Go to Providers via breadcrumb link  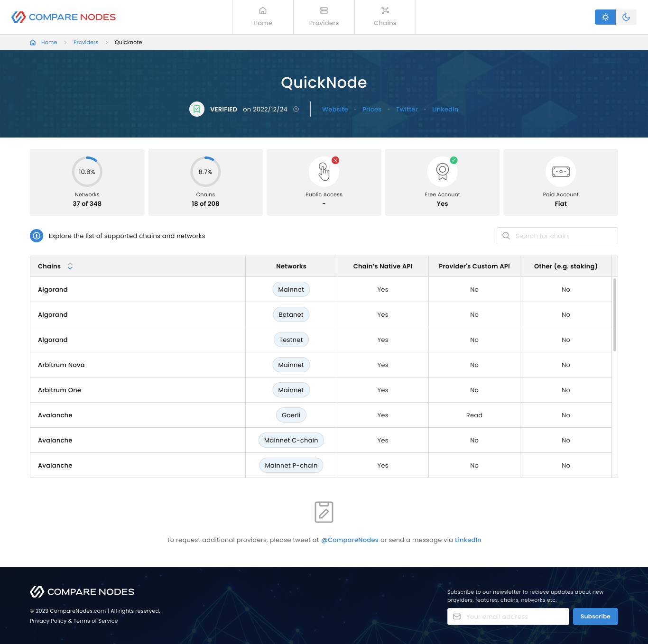86,42
